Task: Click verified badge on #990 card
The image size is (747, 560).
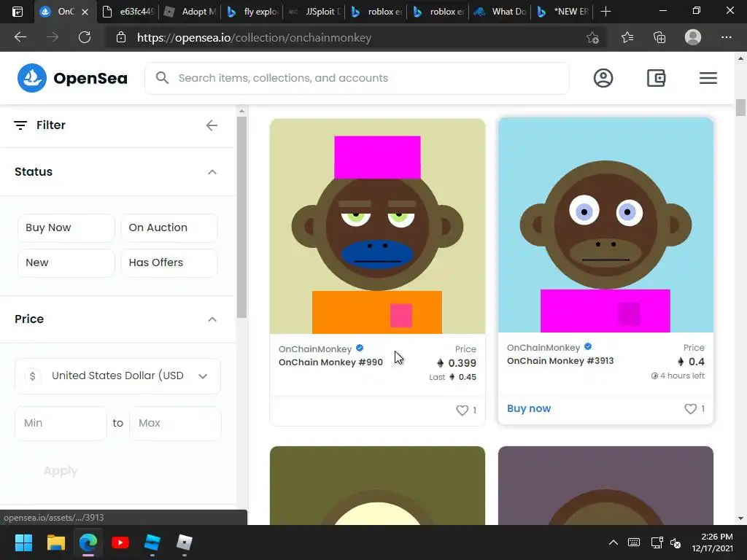Action: coord(360,348)
